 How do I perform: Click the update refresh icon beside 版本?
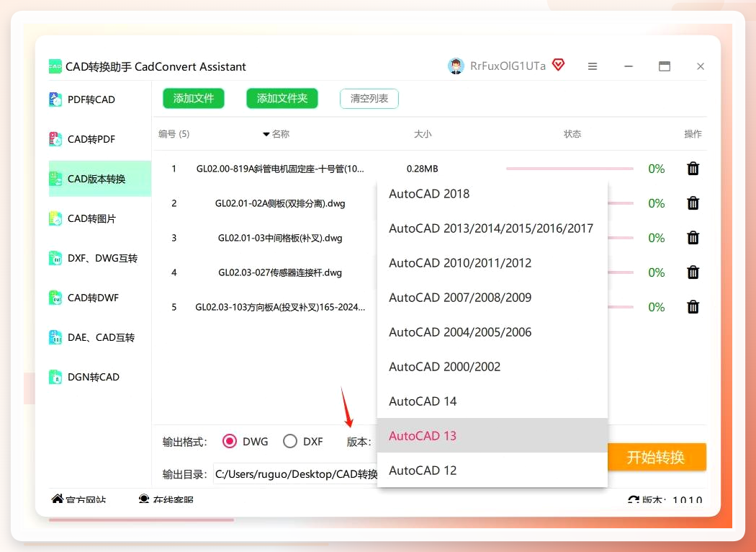634,499
